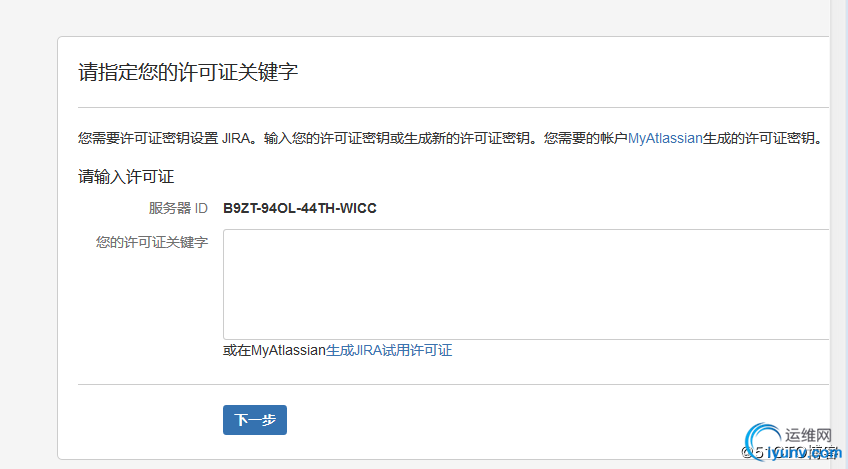Click the 下一步 button
Image resolution: width=848 pixels, height=469 pixels.
(x=255, y=420)
